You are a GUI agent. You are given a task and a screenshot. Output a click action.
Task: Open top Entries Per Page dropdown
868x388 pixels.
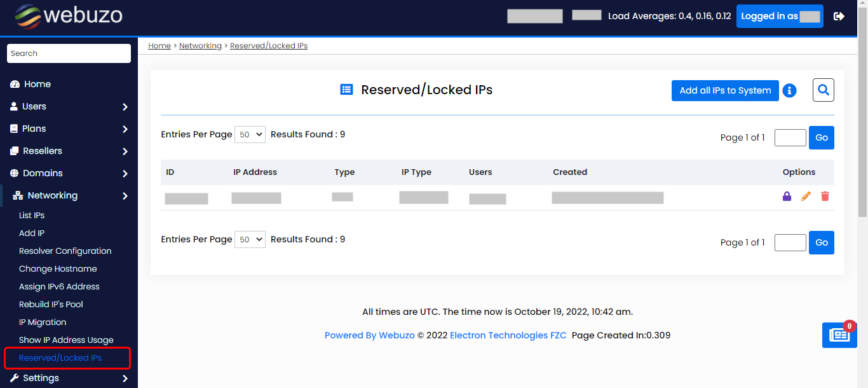point(250,135)
